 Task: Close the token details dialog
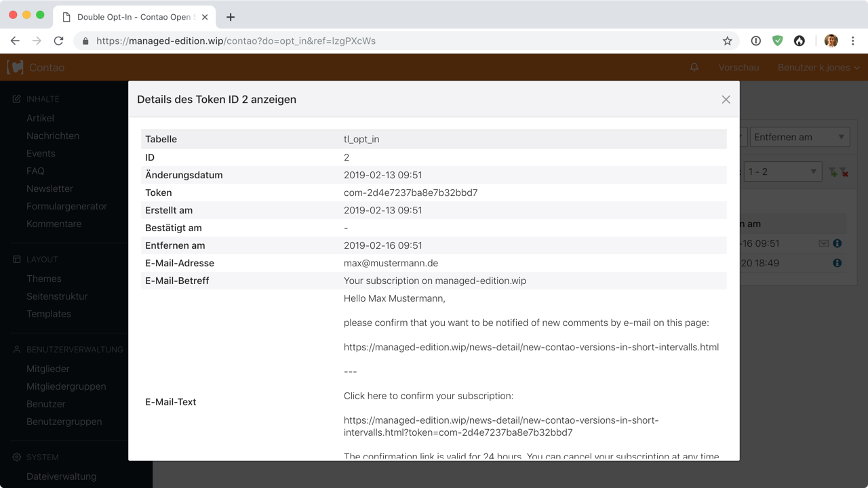(726, 100)
